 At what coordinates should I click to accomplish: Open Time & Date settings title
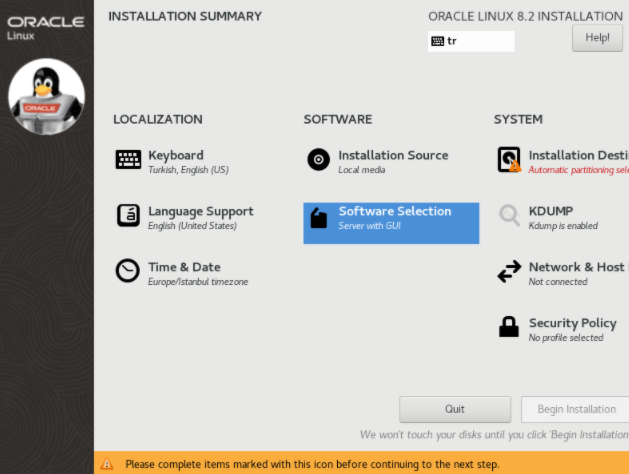point(184,267)
